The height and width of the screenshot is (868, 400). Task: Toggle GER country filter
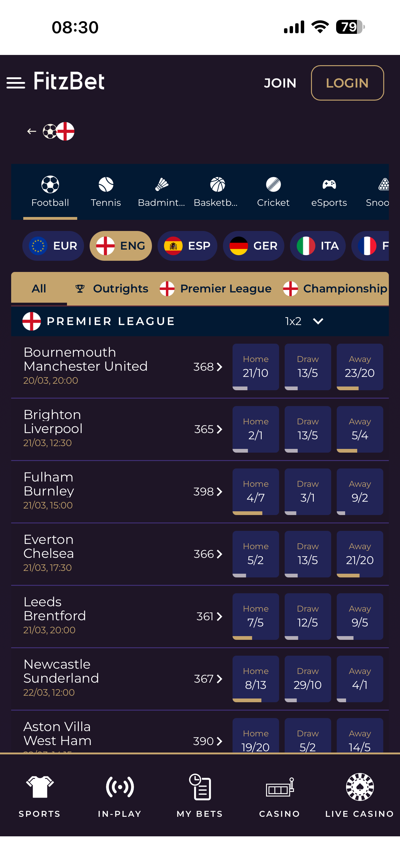253,246
